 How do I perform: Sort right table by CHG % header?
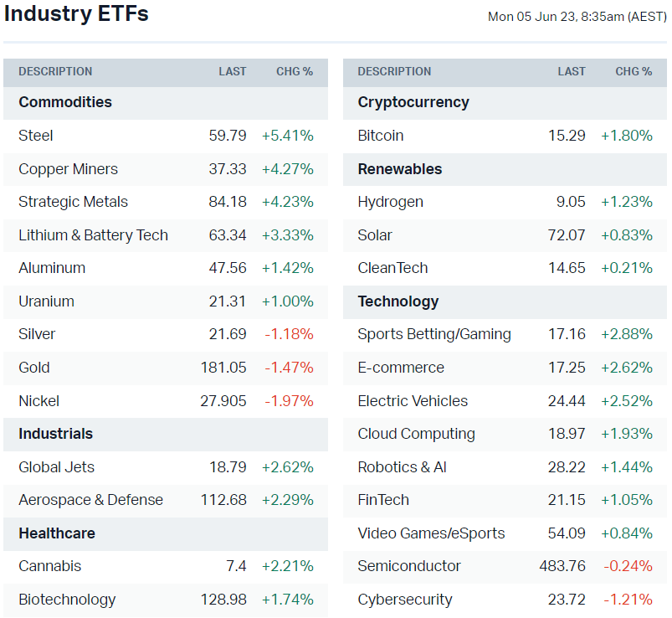tap(634, 72)
